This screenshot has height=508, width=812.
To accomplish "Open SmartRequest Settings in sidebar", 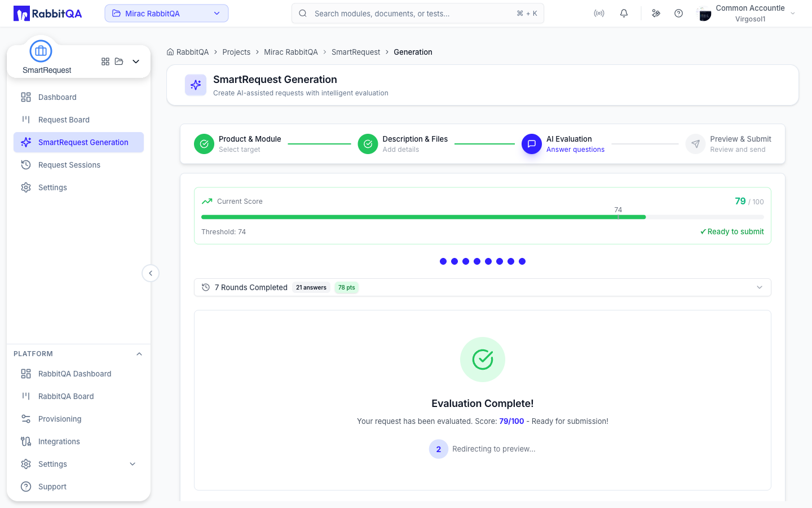I will tap(78, 187).
